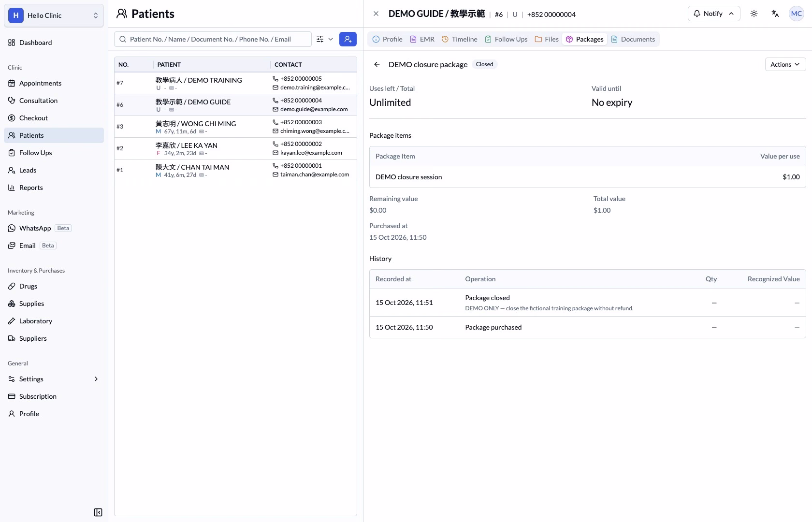This screenshot has width=812, height=522.
Task: Open Suppliers in the sidebar
Action: tap(54, 338)
